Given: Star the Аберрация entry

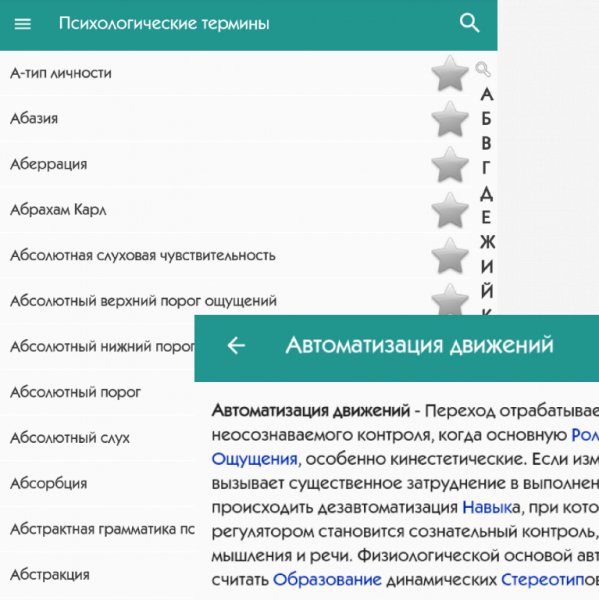Looking at the screenshot, I should coord(450,165).
